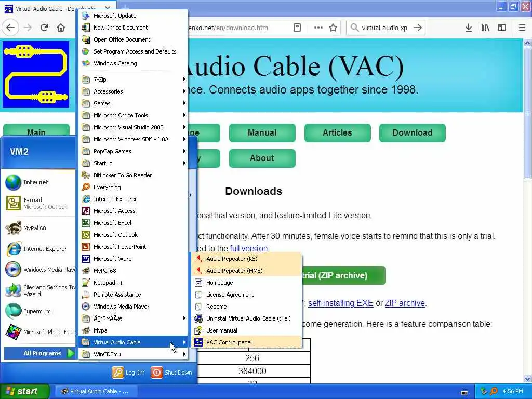Open the License Agreement document
The width and height of the screenshot is (532, 399).
tap(247, 295)
